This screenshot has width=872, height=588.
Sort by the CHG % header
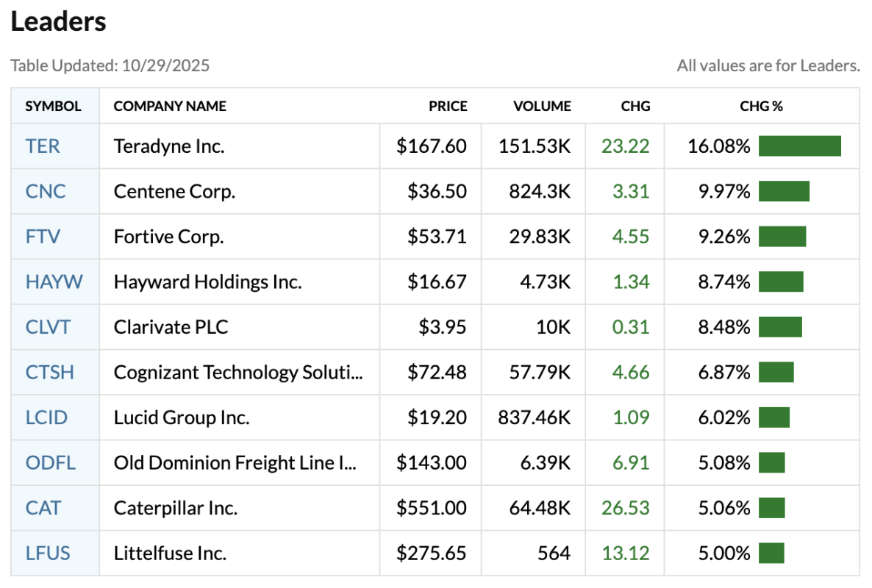(761, 107)
